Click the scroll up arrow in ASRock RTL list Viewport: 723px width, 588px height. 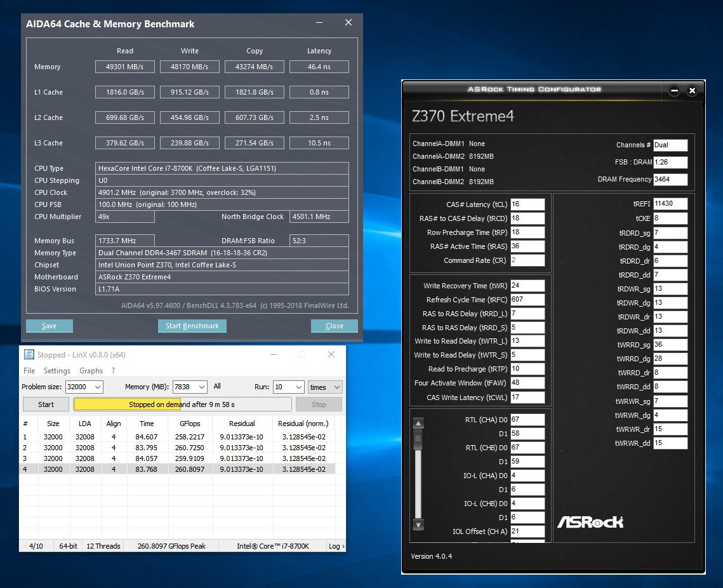[418, 422]
